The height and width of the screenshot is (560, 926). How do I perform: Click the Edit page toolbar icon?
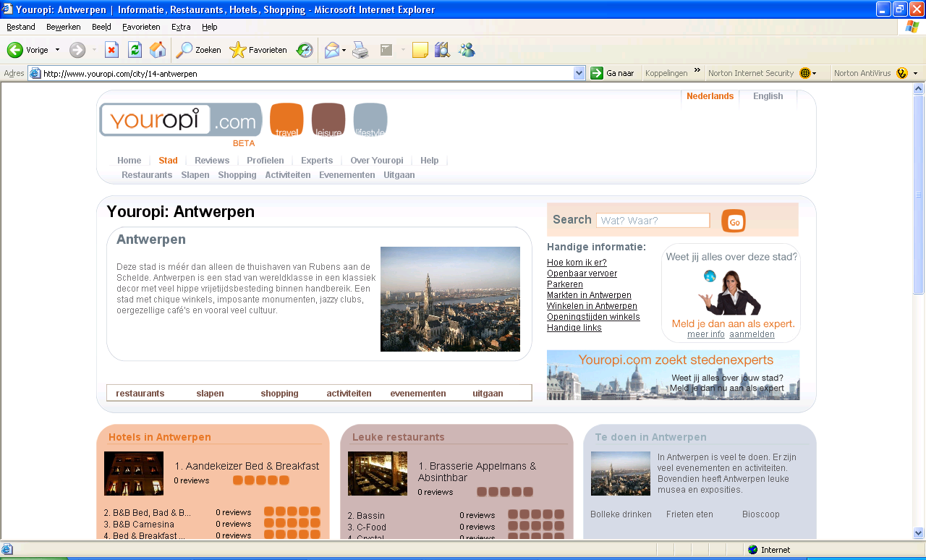(x=386, y=50)
